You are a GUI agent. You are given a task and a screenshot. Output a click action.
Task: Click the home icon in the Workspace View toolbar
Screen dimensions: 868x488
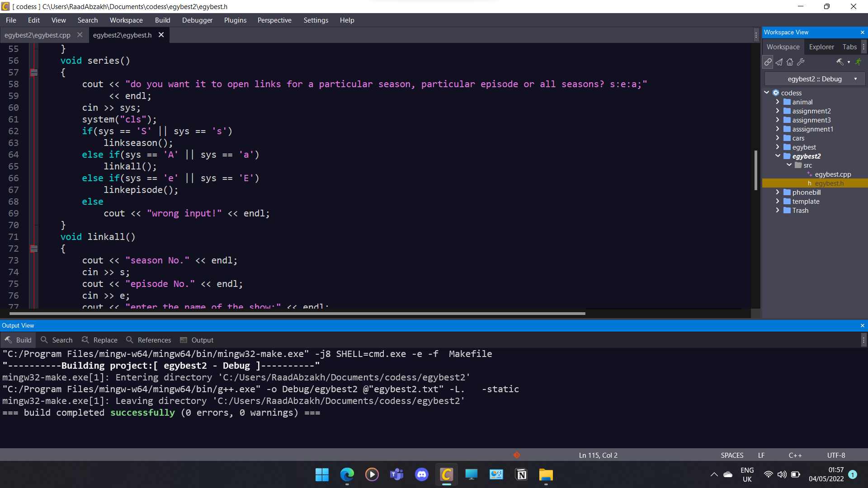(790, 62)
